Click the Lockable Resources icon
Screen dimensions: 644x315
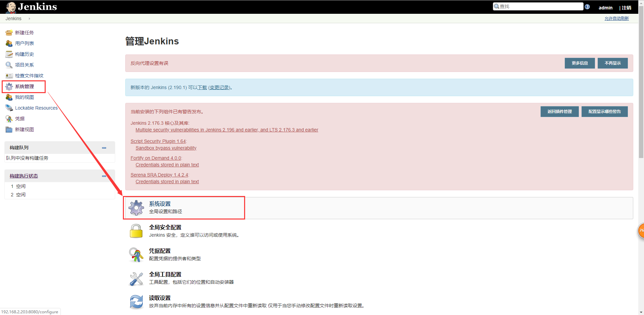[x=9, y=108]
